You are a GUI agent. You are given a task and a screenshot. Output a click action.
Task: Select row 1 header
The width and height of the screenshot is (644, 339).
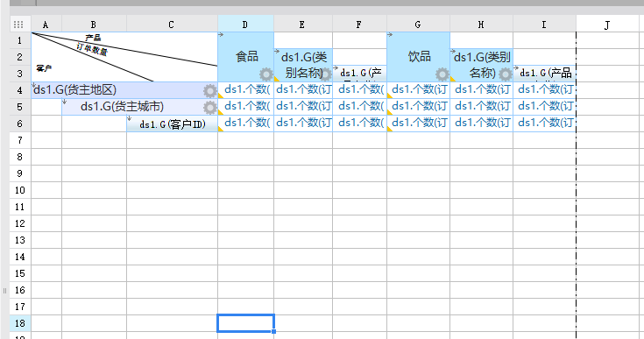point(20,40)
